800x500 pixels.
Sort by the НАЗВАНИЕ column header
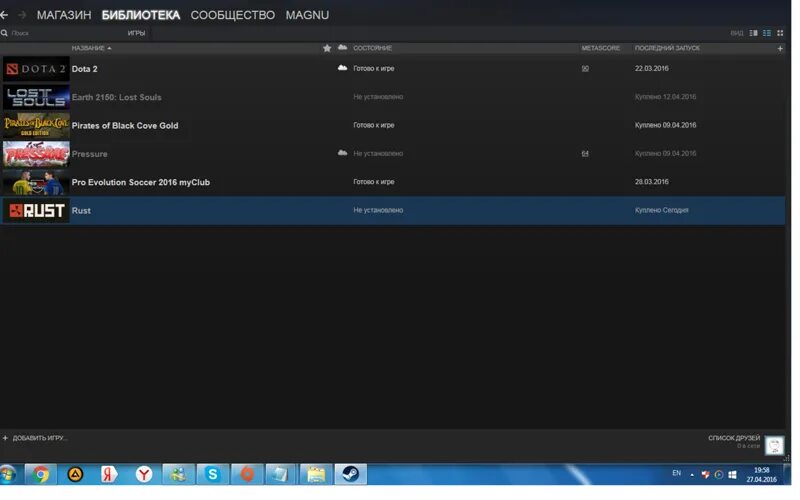click(x=91, y=48)
